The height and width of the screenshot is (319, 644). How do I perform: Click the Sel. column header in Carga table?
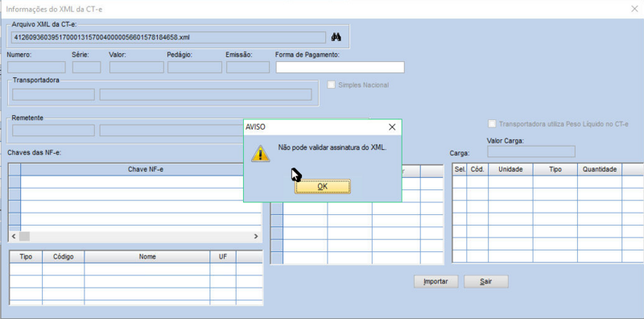[x=460, y=169]
